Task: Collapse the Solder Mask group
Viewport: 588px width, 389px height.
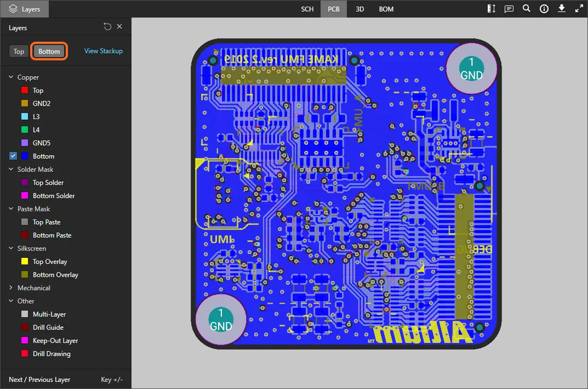Action: [x=11, y=170]
